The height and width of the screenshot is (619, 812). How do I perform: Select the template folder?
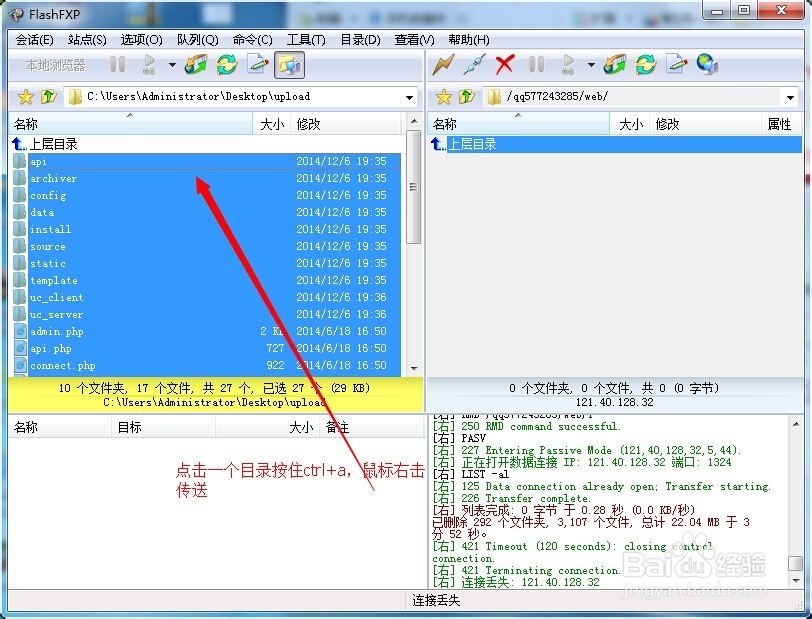205,281
